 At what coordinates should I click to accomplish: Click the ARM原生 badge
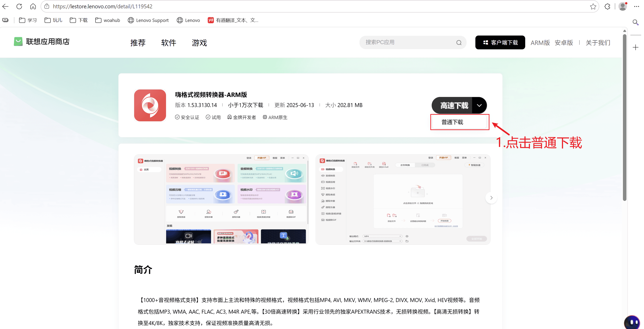point(275,117)
